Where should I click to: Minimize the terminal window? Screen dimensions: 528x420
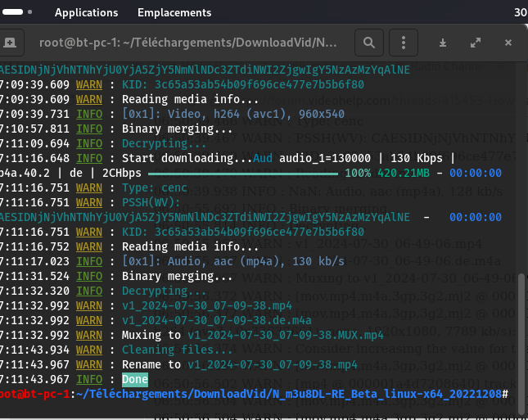[x=443, y=43]
